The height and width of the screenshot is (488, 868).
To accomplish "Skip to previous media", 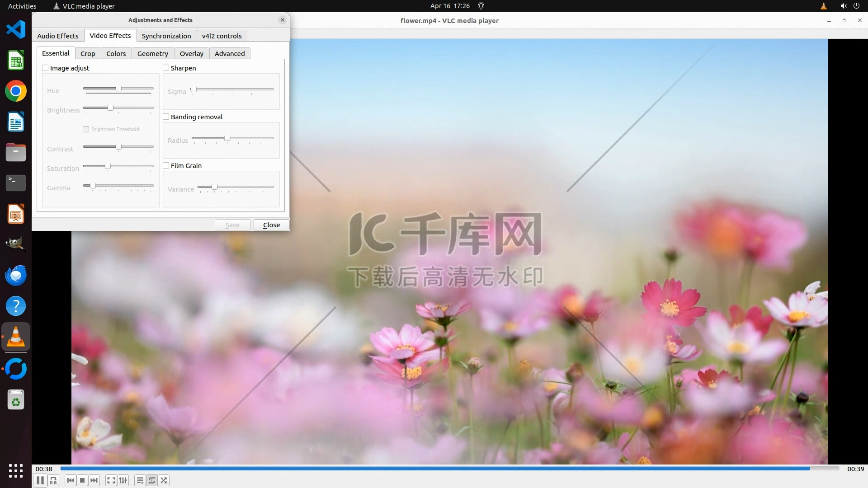I will pos(70,480).
